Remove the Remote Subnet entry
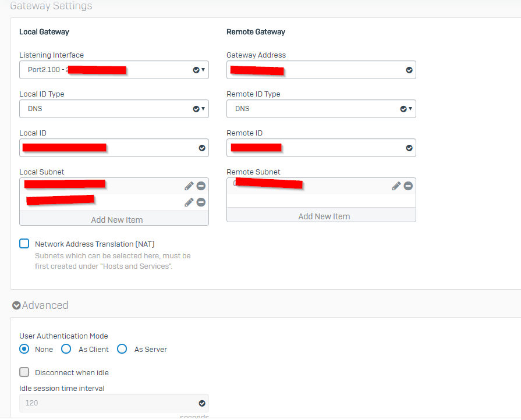Screen dimensions: 521x420 tap(409, 186)
